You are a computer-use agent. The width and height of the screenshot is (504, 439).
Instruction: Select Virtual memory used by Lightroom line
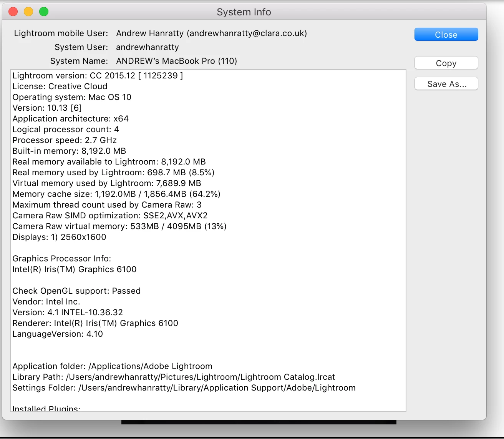[x=107, y=183]
